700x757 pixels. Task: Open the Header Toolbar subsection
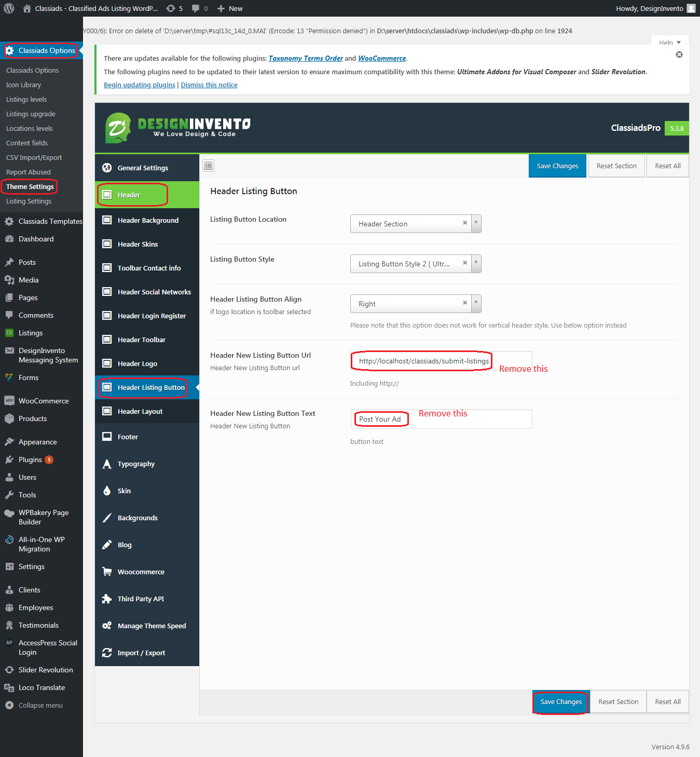[x=147, y=340]
